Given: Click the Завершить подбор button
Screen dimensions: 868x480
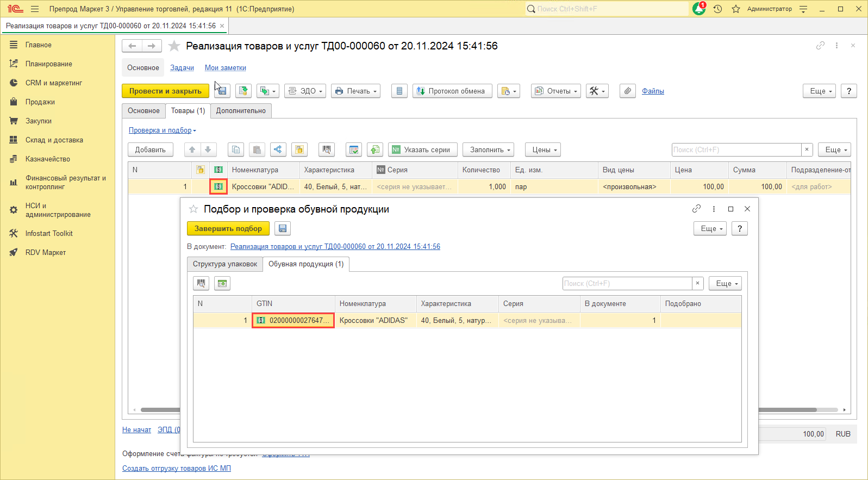Looking at the screenshot, I should [x=228, y=229].
